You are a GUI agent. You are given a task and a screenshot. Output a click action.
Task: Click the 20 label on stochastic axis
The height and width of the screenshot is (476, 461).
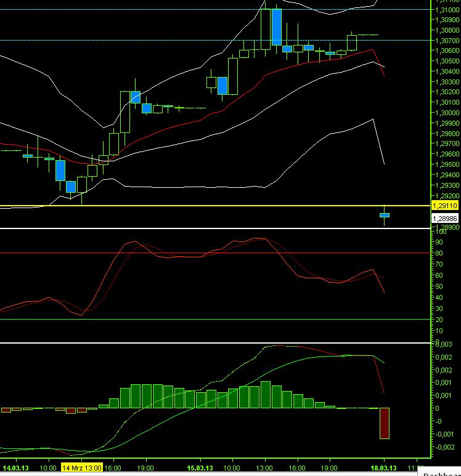[x=439, y=320]
